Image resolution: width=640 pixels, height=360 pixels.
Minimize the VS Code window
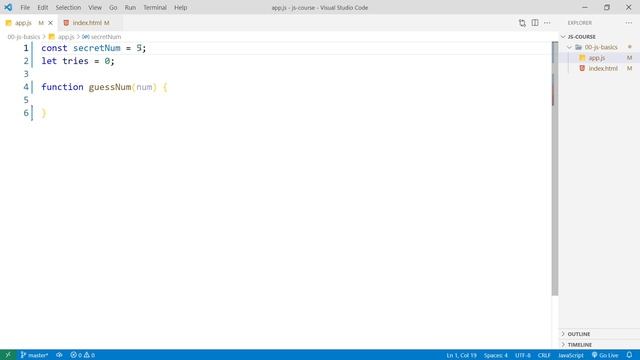585,7
